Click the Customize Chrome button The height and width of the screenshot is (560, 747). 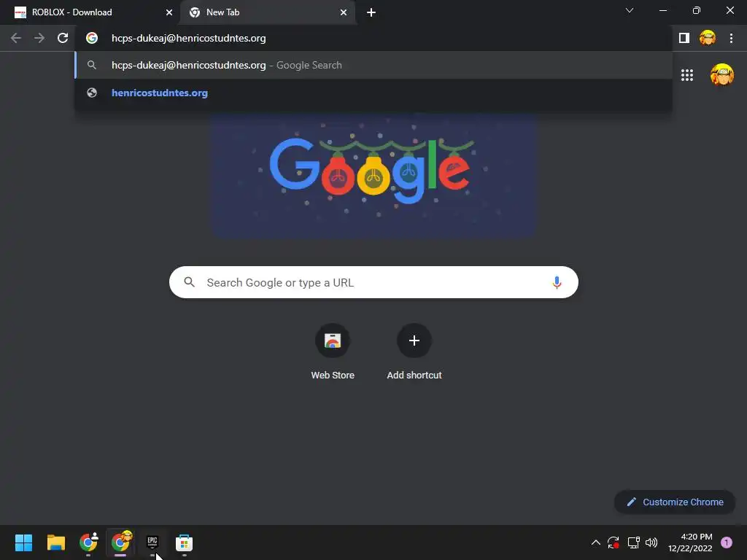coord(675,502)
